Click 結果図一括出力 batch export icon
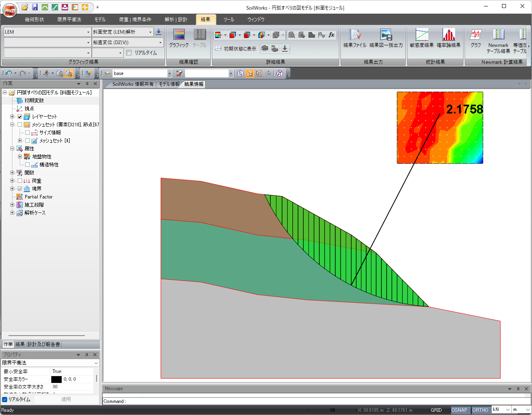The image size is (532, 415). point(386,38)
